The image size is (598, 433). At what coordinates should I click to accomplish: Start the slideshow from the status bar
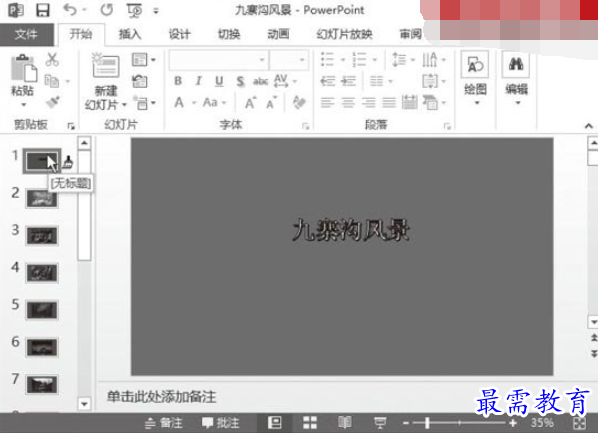tap(380, 422)
